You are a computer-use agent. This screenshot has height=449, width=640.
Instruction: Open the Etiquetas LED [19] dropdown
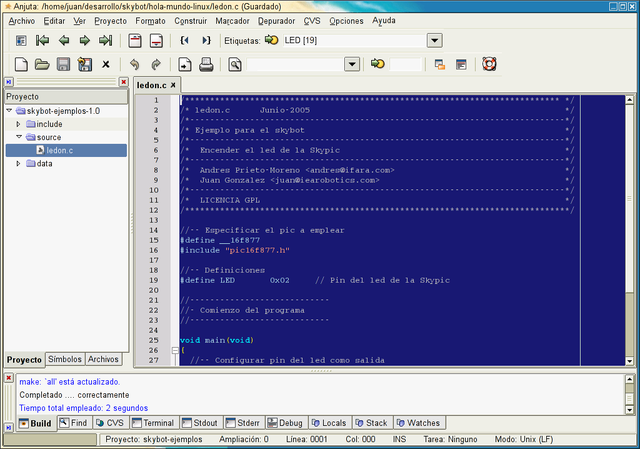(x=435, y=40)
